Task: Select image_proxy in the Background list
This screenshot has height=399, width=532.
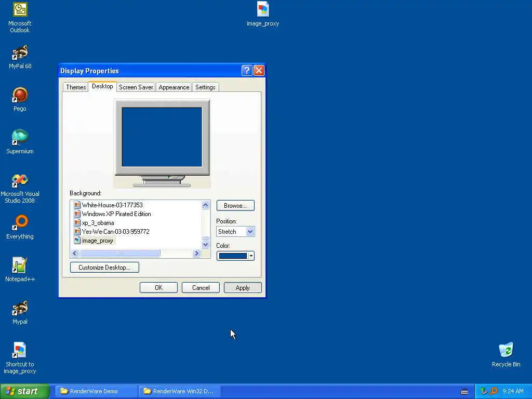Action: (98, 241)
